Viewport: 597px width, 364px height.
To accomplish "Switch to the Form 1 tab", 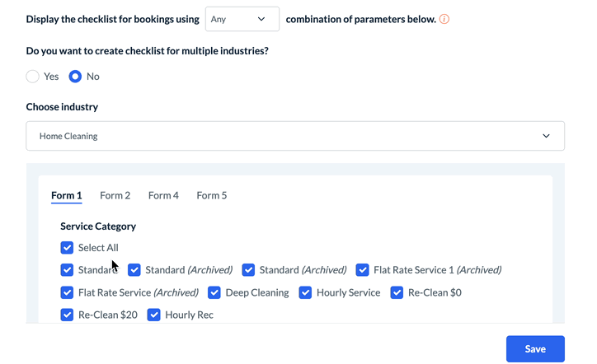I will point(67,196).
